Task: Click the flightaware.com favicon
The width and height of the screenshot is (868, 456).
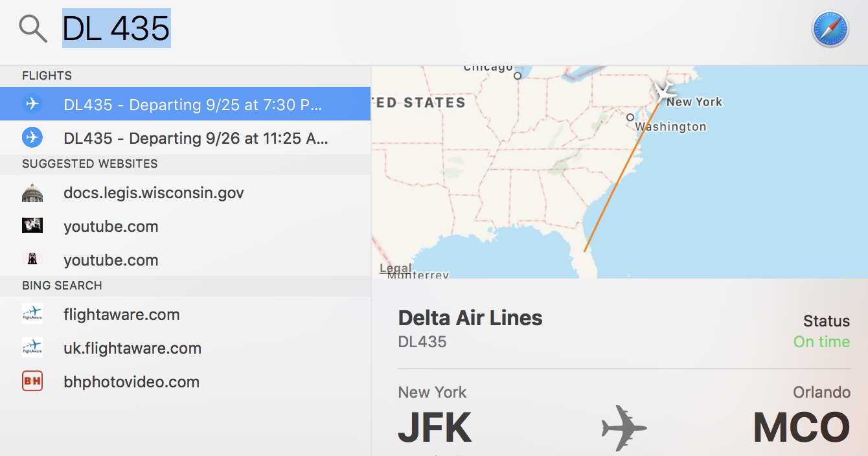Action: tap(32, 315)
